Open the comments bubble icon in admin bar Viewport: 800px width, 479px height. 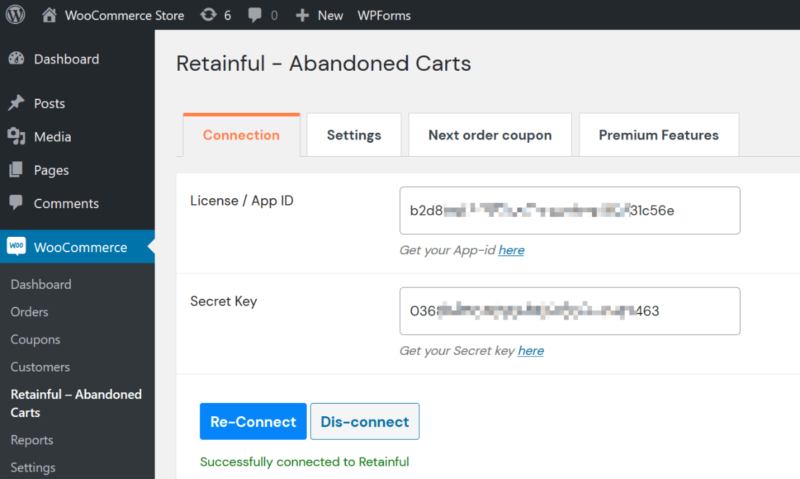click(x=255, y=15)
